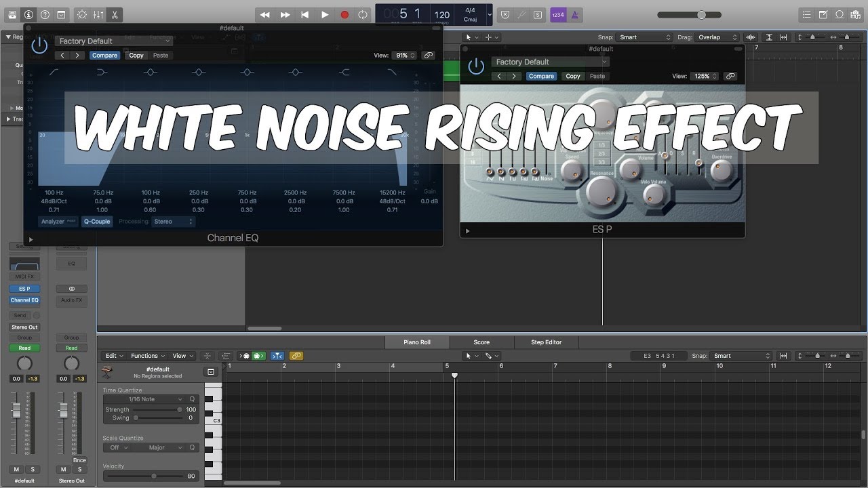Open the time signature and key dropdown
The height and width of the screenshot is (488, 868).
click(490, 14)
